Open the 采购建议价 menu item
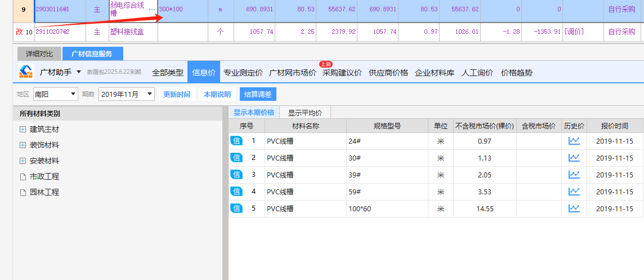The width and height of the screenshot is (644, 280). 342,73
